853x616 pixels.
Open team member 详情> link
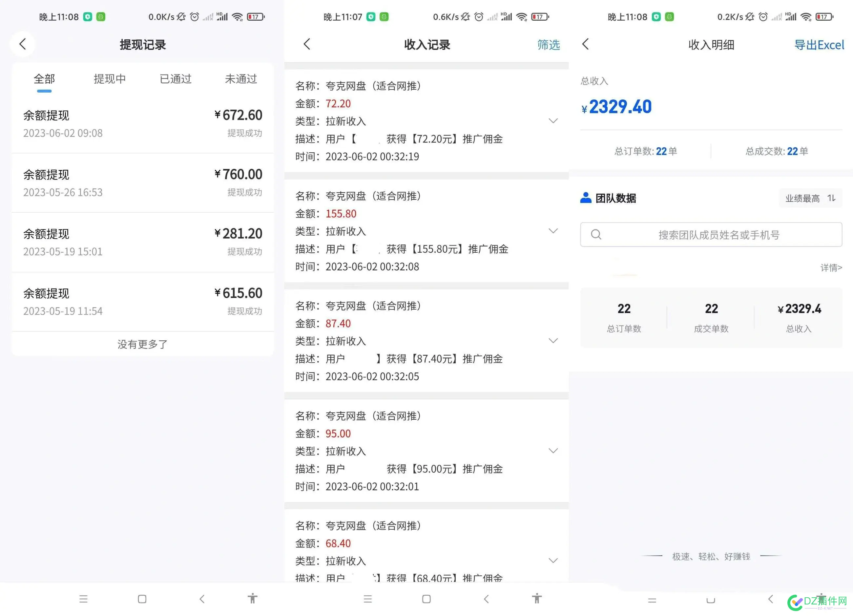(831, 267)
